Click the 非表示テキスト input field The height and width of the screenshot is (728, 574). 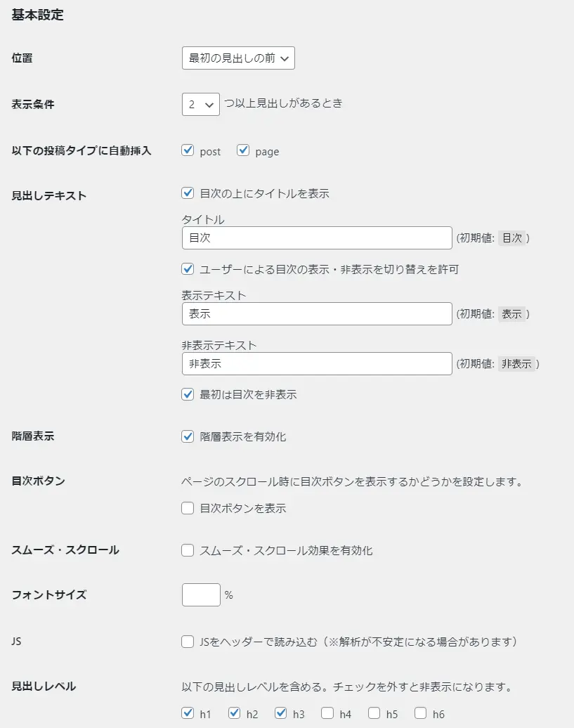coord(316,364)
